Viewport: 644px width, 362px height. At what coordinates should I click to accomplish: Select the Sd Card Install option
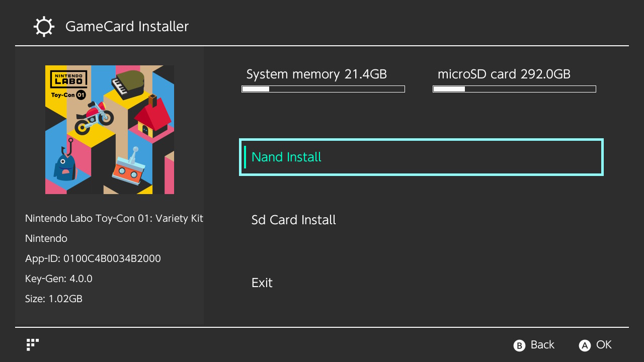(293, 220)
